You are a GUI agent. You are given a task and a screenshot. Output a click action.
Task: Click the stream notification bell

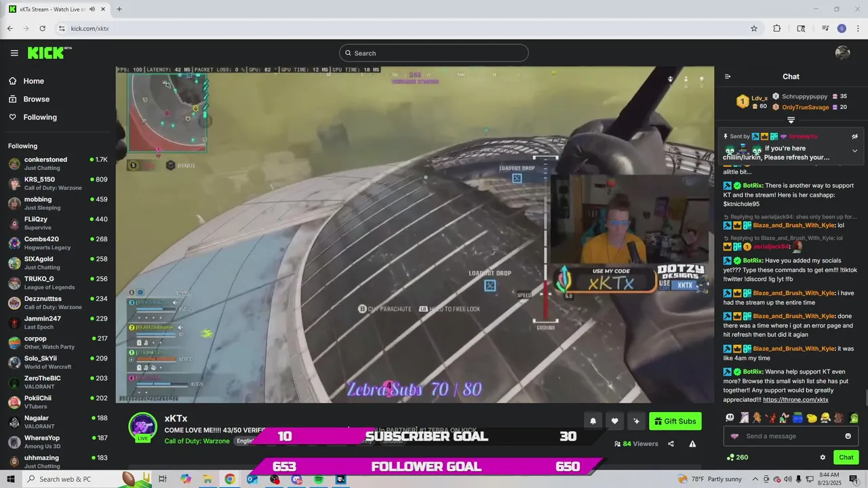pos(593,421)
